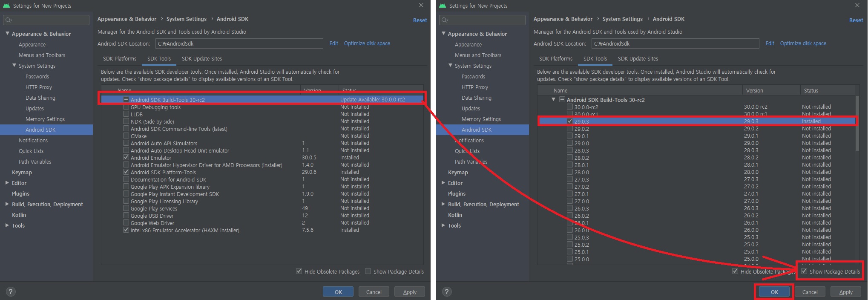Click Edit link in left window

click(334, 43)
